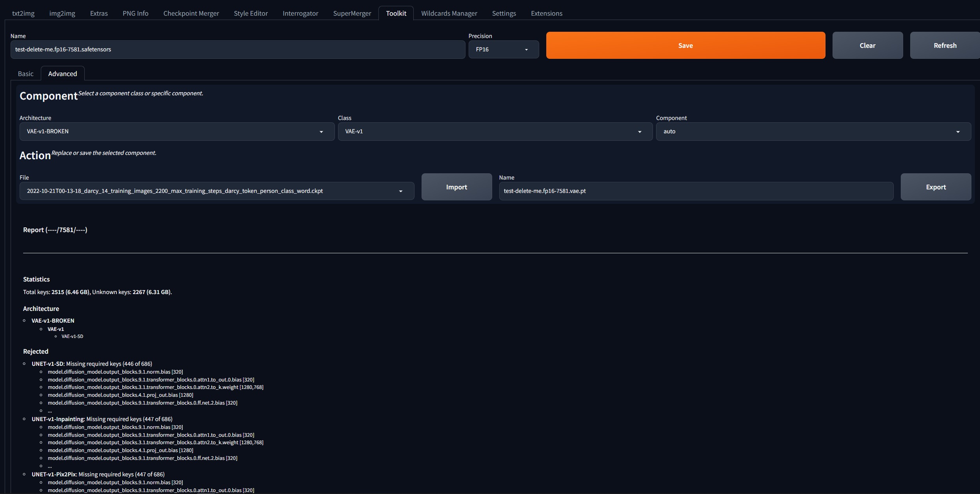Switch to the Basic tab
The height and width of the screenshot is (494, 980).
tap(25, 73)
